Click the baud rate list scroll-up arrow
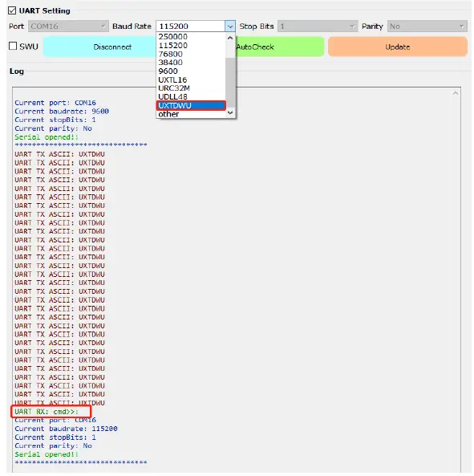This screenshot has width=474, height=476. 230,38
